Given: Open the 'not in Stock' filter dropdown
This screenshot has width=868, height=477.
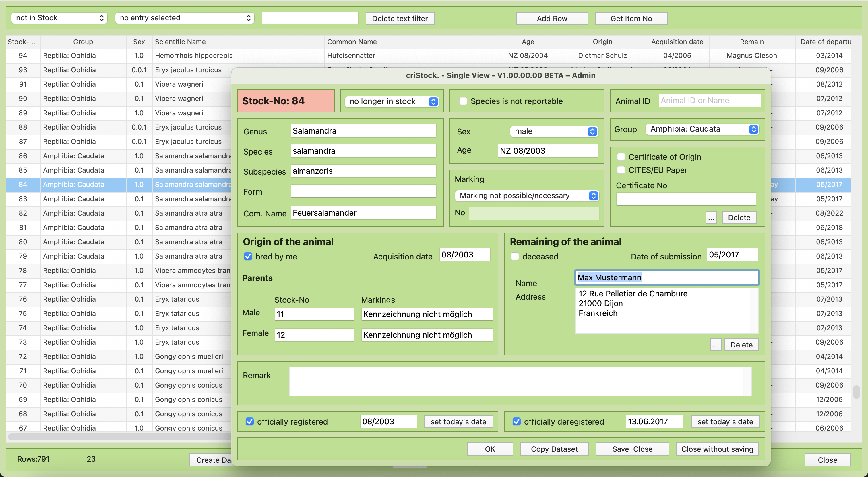Looking at the screenshot, I should click(x=59, y=18).
